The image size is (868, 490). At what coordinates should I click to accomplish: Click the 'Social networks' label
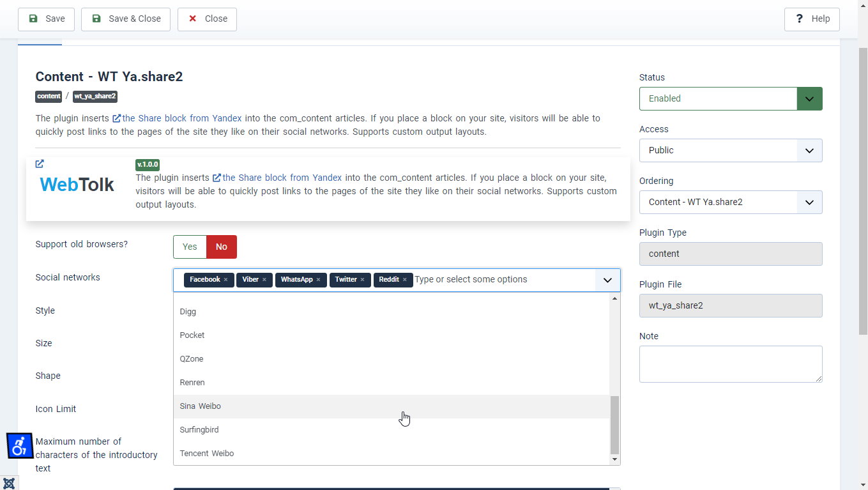[x=68, y=277]
